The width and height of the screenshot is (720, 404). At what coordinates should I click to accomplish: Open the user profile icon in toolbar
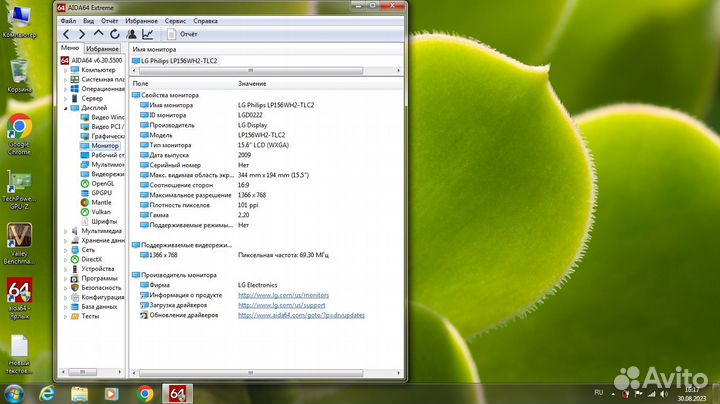pos(130,34)
